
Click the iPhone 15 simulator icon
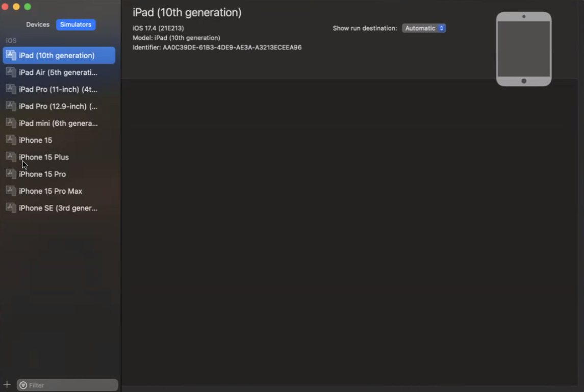11,140
